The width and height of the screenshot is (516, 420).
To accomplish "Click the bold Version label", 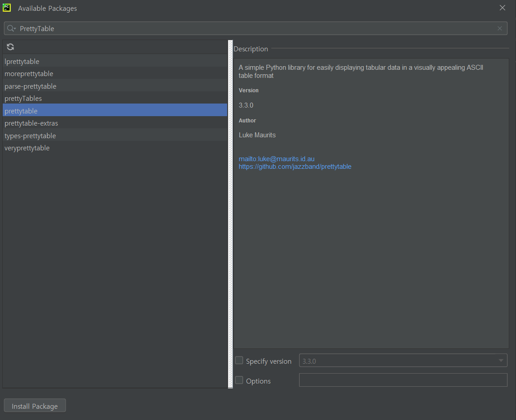I will click(x=248, y=90).
